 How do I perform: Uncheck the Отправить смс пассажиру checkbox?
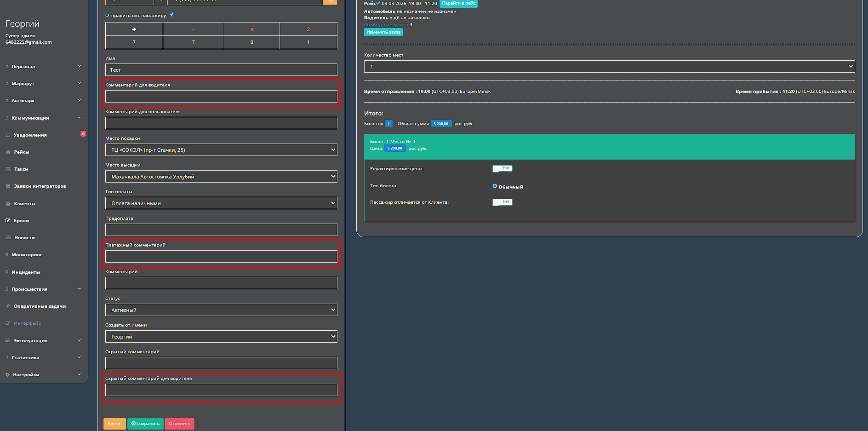point(172,14)
